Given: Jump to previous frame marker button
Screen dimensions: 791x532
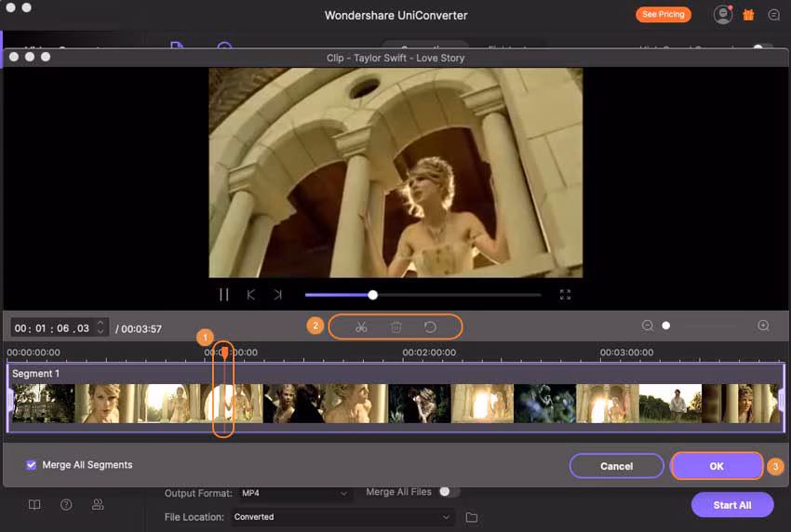Looking at the screenshot, I should (250, 295).
